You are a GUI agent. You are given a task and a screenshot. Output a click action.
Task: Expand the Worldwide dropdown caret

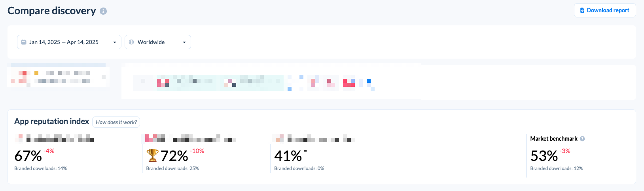[x=184, y=42]
